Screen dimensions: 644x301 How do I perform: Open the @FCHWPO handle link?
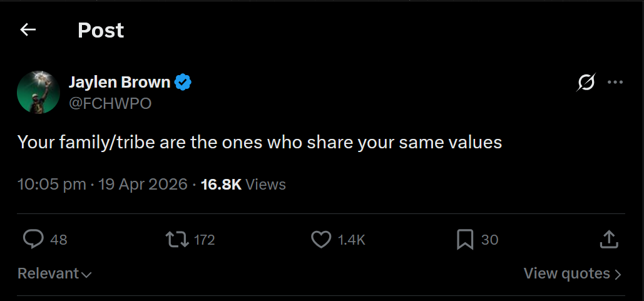(x=110, y=103)
